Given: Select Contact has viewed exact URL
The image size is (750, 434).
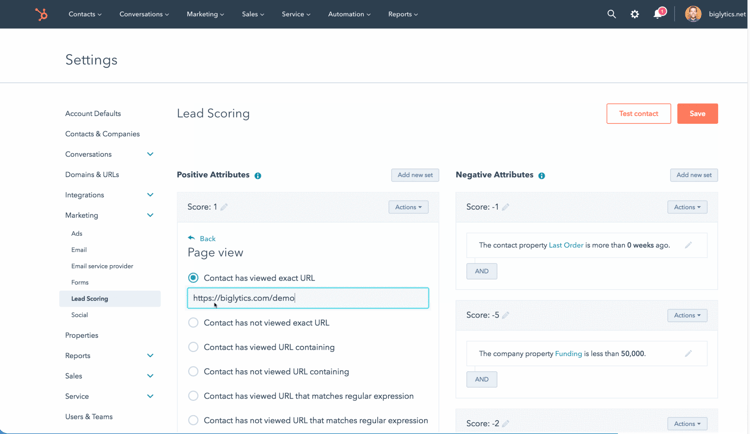Looking at the screenshot, I should tap(193, 278).
